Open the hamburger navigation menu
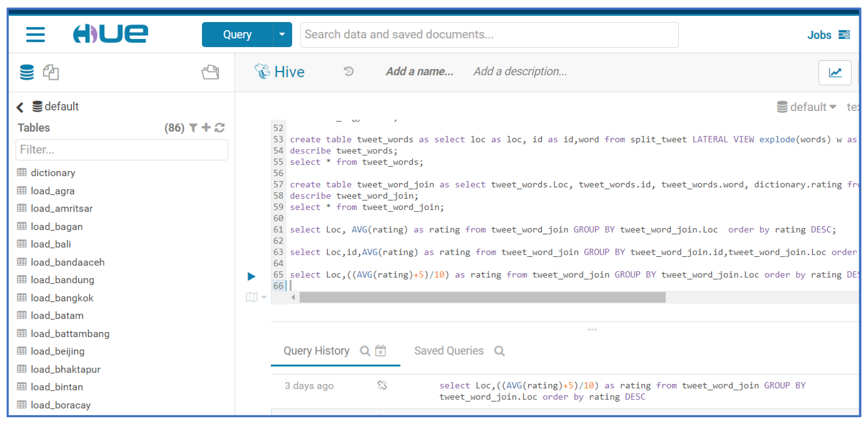This screenshot has width=868, height=426. 35,34
